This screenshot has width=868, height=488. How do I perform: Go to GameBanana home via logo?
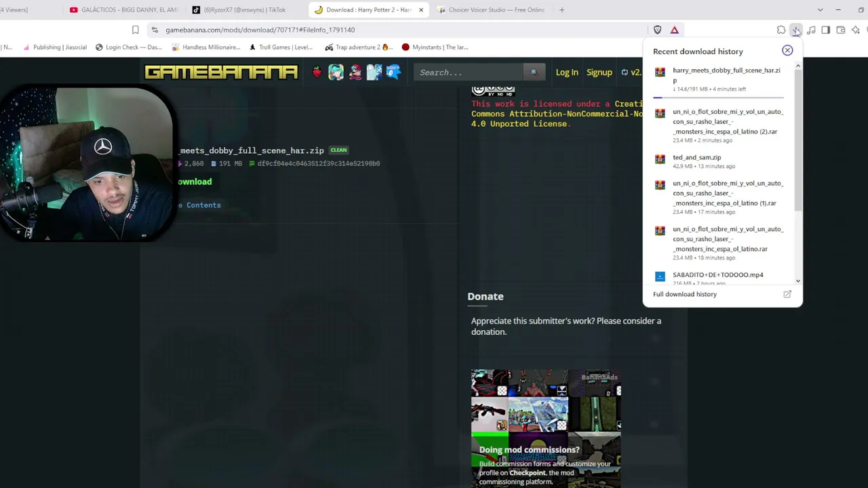coord(221,72)
